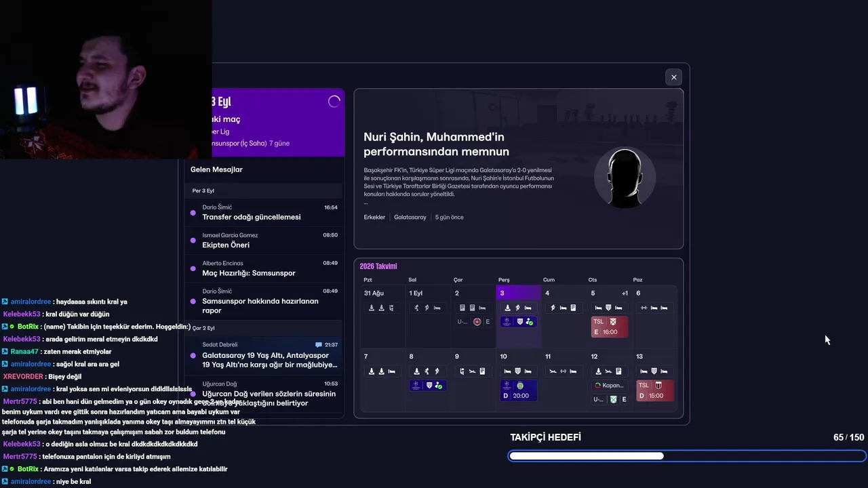The width and height of the screenshot is (868, 488).
Task: Open the Uğurcan Dağ promises deadline message
Action: point(264,394)
